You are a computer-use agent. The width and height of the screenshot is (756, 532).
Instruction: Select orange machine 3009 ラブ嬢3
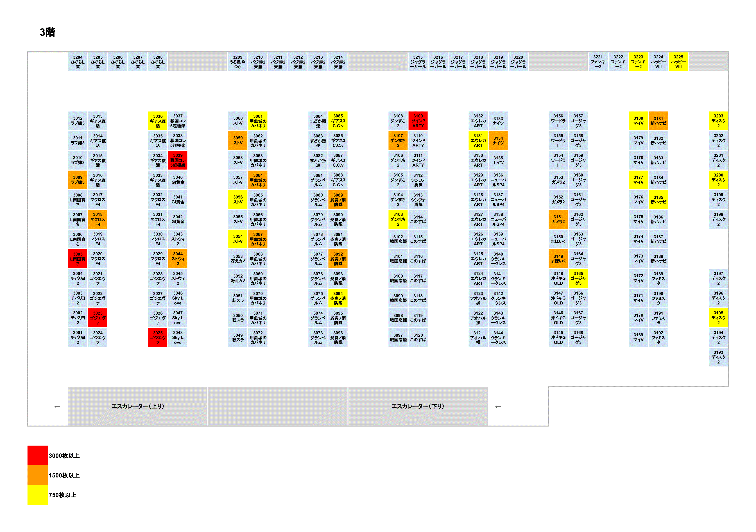78,180
